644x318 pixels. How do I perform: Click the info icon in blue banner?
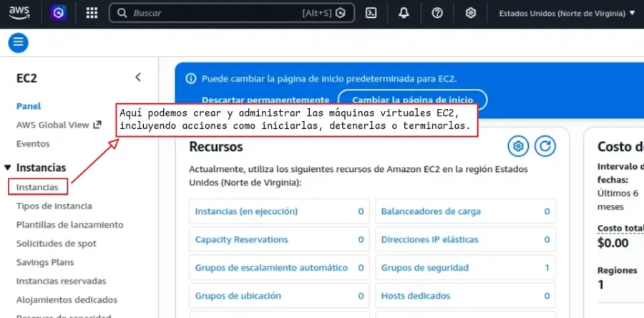[x=191, y=79]
